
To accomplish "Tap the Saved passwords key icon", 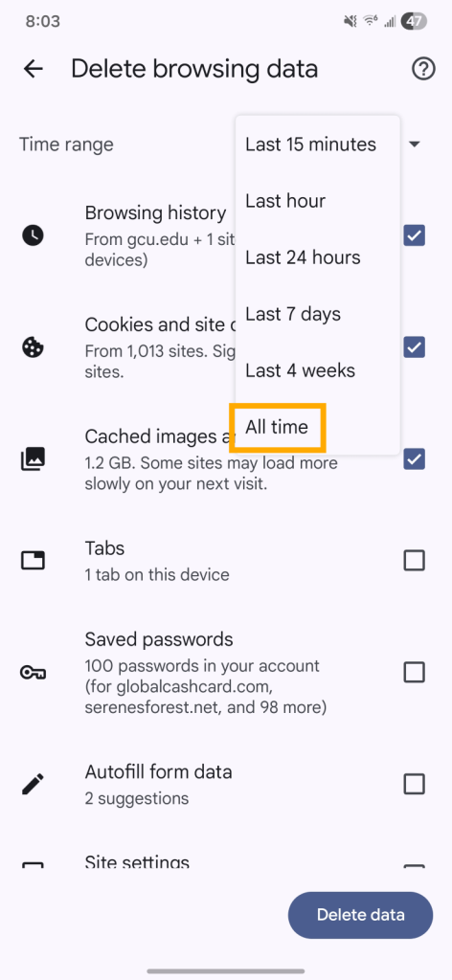I will 34,673.
